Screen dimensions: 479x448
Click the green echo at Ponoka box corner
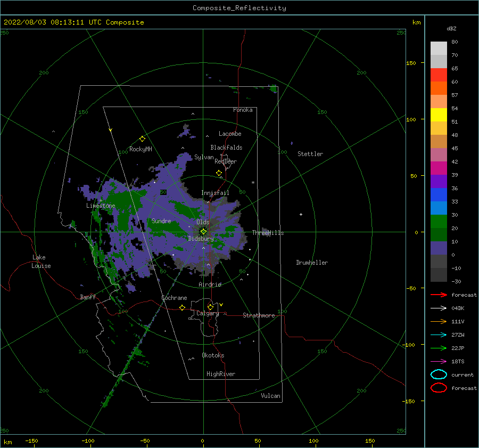point(274,88)
